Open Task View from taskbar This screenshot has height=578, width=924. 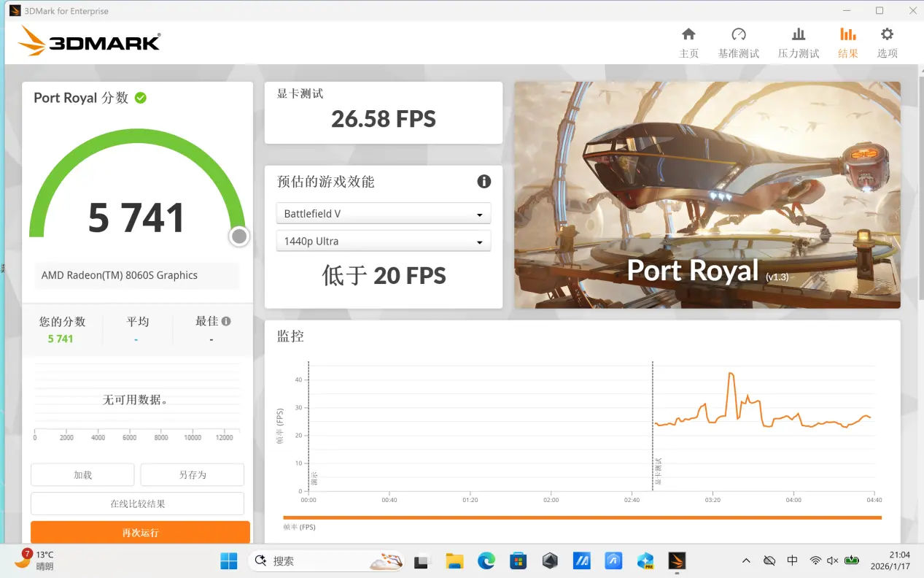pos(422,561)
